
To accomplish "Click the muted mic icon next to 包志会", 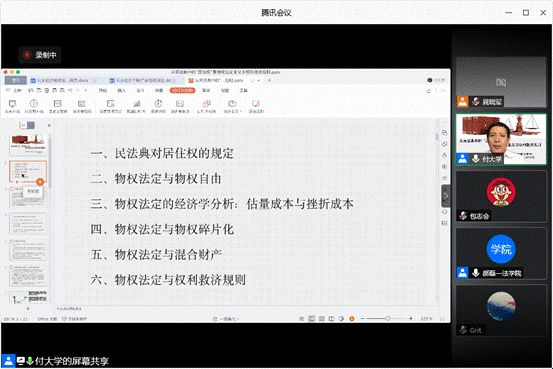I will (x=463, y=216).
